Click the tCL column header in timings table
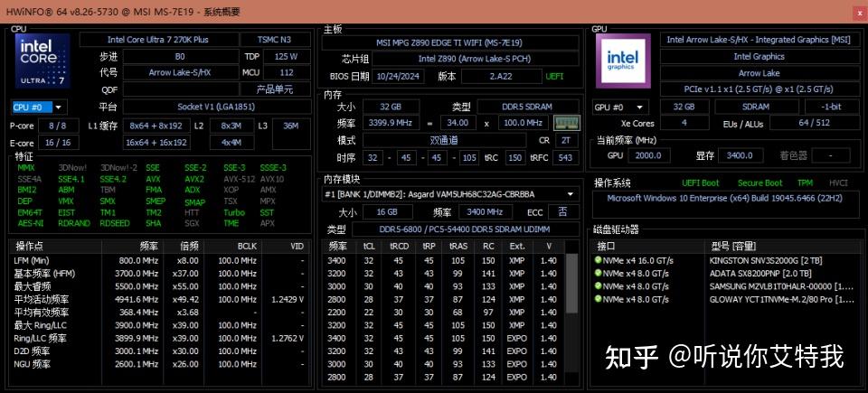The image size is (868, 393). click(x=369, y=246)
